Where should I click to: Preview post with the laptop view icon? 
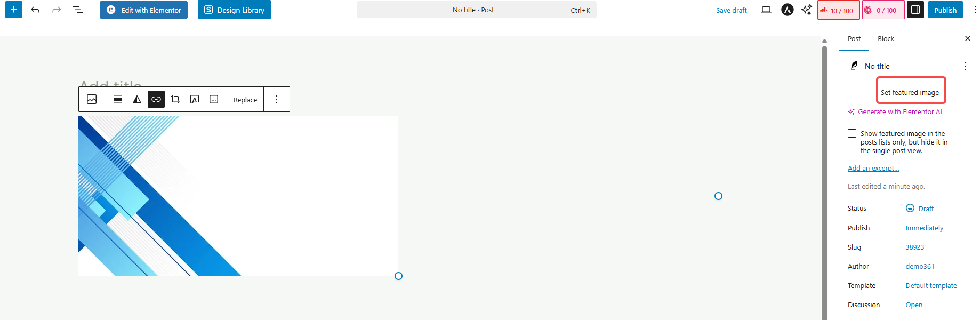(766, 10)
